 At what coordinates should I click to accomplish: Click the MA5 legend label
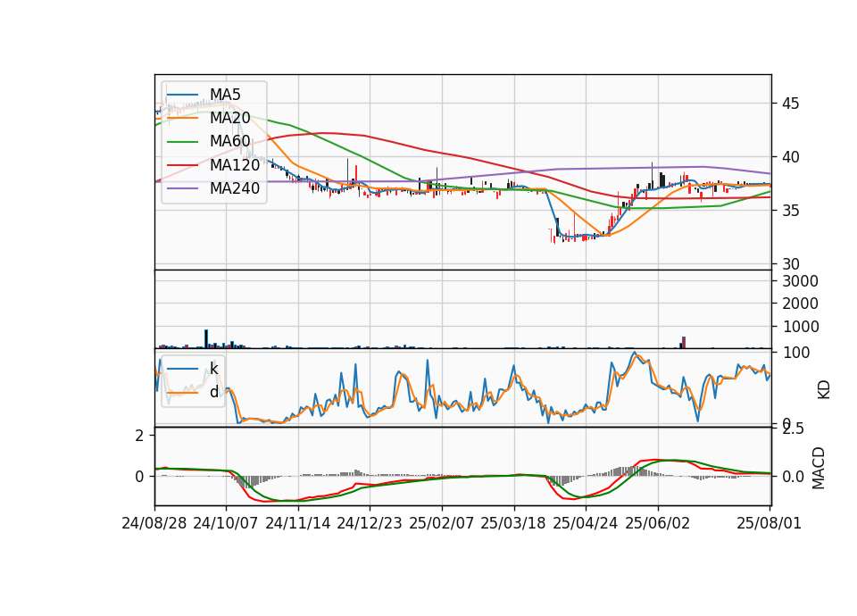[225, 95]
